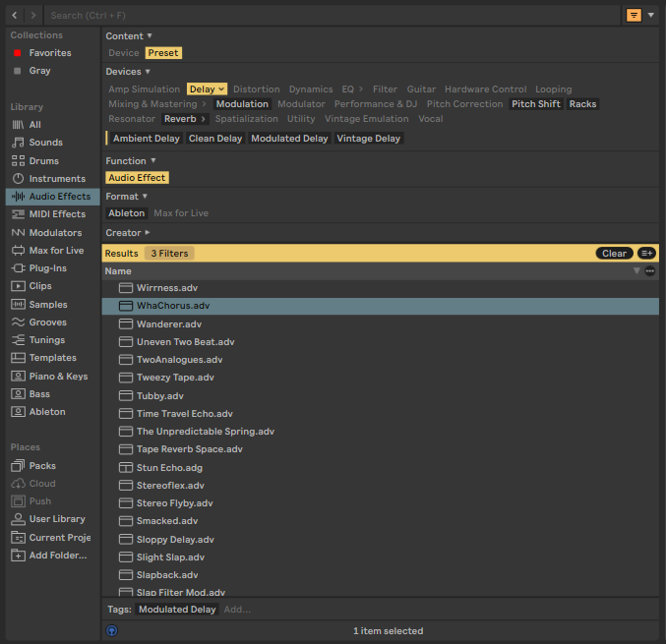This screenshot has width=666, height=644.
Task: Toggle the active Delay device filter
Action: point(207,89)
